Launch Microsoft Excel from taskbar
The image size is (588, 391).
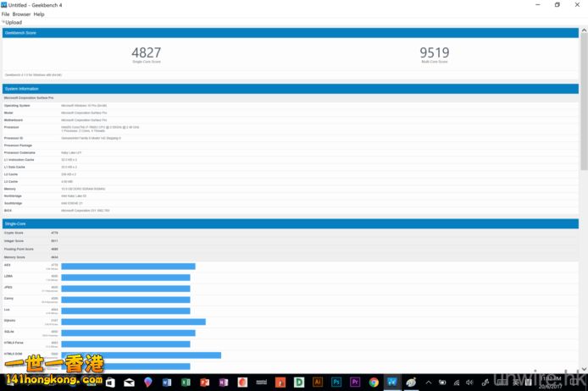click(x=186, y=383)
